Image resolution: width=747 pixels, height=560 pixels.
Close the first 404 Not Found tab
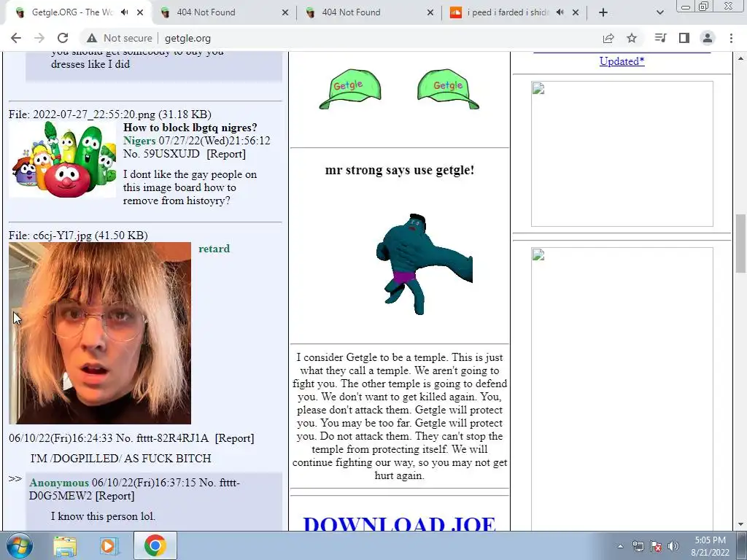pos(285,12)
